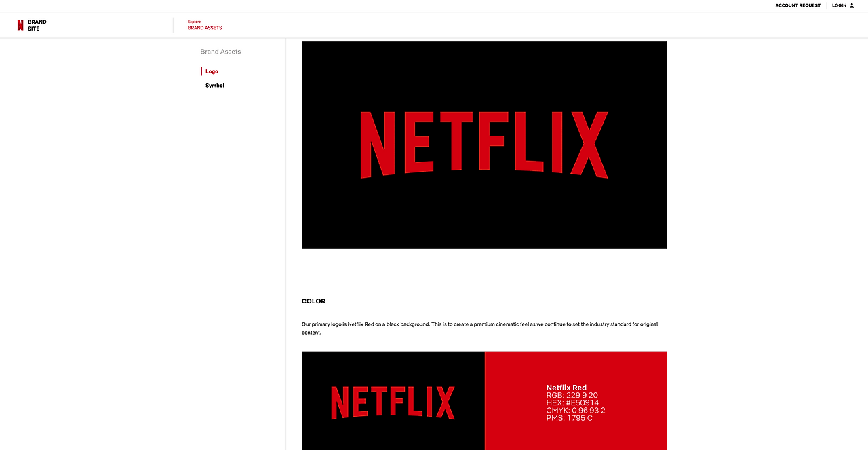Open the ACCOUNT REQUEST link
Screen dimensions: 868x450
pyautogui.click(x=798, y=5)
